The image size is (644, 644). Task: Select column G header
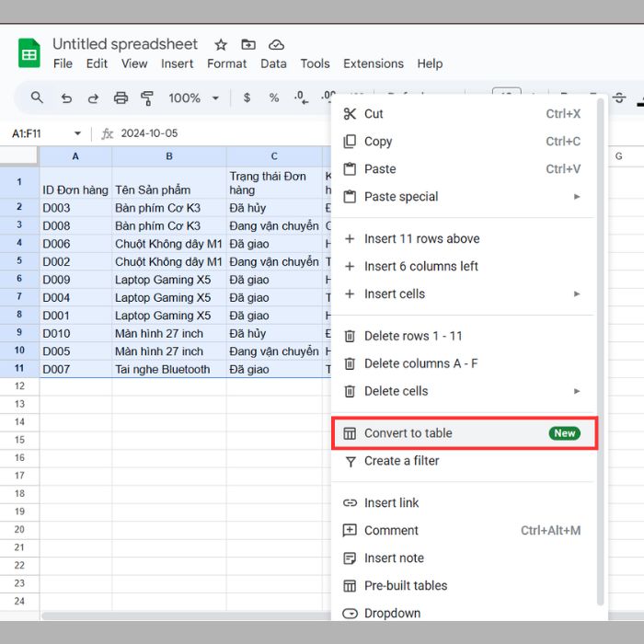point(619,156)
